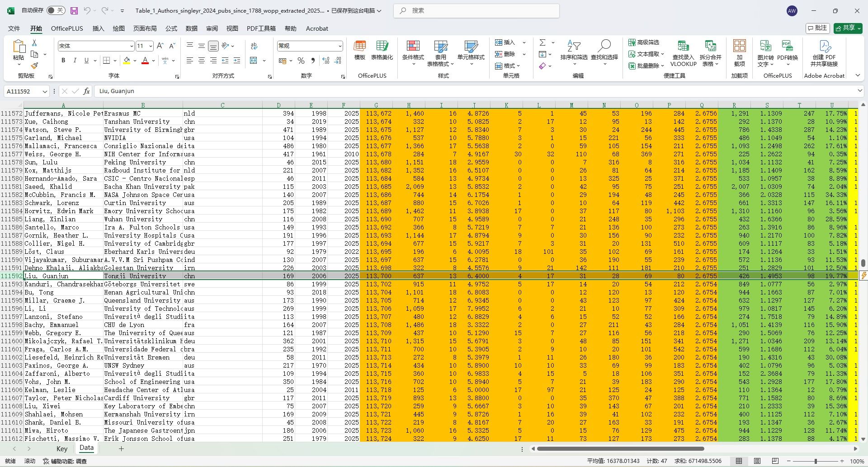
Task: Toggle the AutoSave (自动保存) switch
Action: (56, 10)
